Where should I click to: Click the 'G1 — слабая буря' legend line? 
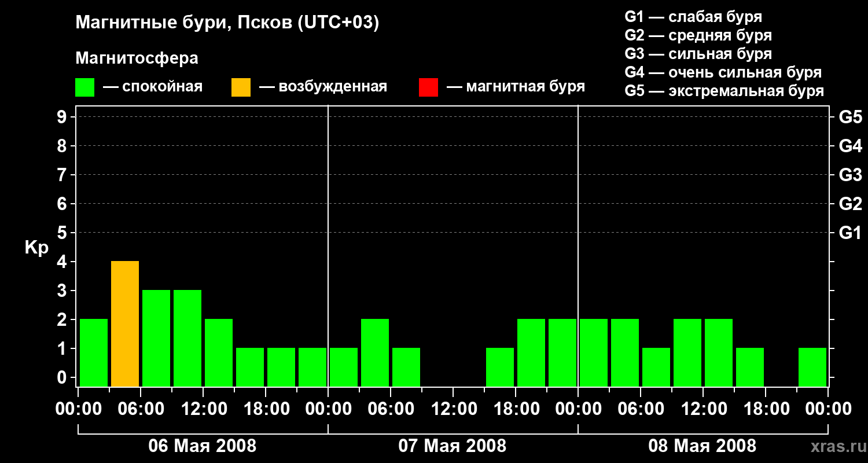pyautogui.click(x=693, y=17)
